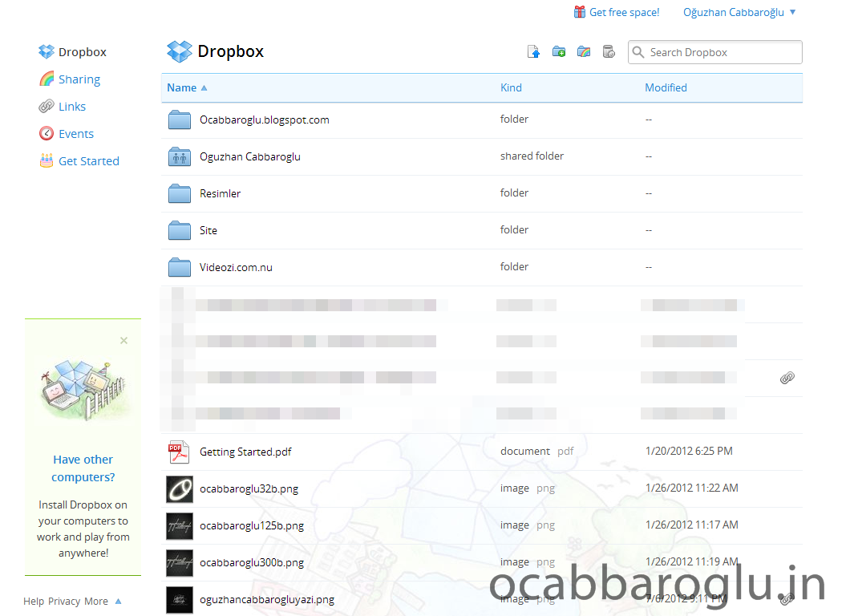Click the Get free space! link
Image resolution: width=842 pixels, height=616 pixels.
624,12
